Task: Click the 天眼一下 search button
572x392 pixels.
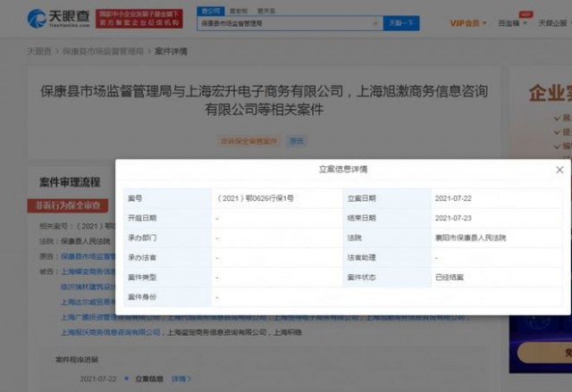Action: coord(401,23)
